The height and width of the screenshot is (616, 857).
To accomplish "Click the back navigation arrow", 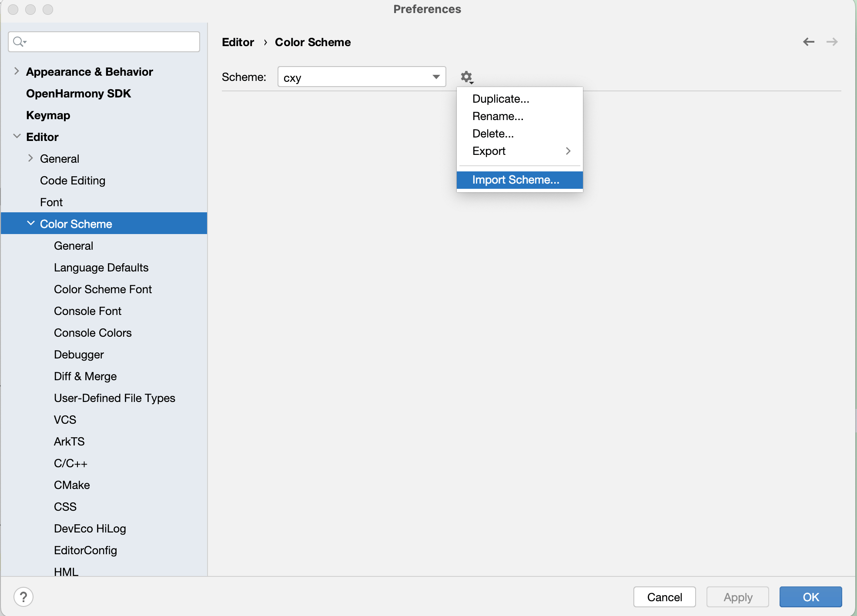I will (x=808, y=42).
